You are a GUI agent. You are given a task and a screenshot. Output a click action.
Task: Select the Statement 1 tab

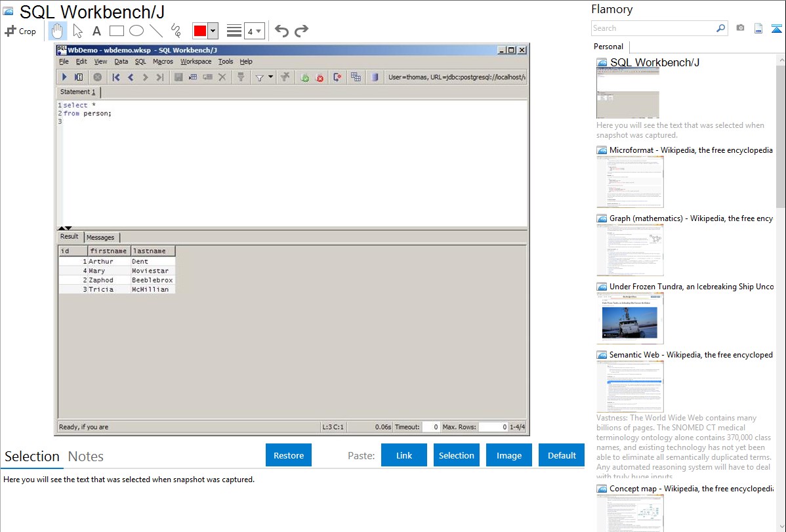point(78,92)
